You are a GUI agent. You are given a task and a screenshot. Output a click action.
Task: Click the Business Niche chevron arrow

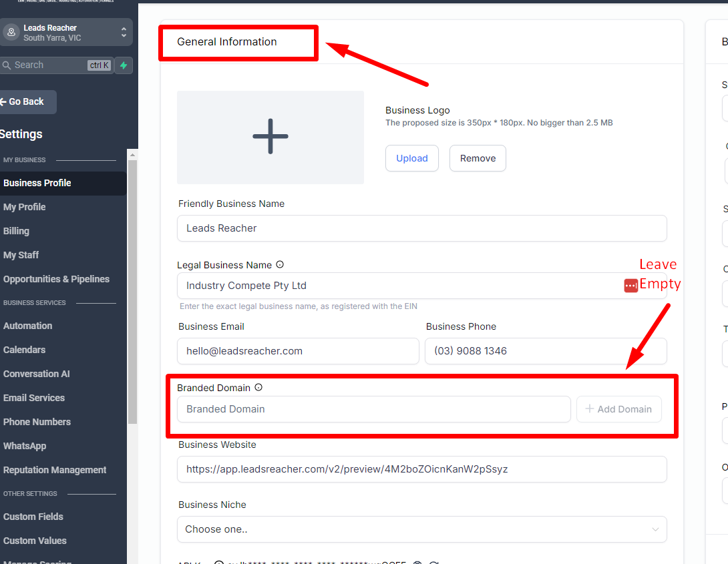(x=655, y=529)
